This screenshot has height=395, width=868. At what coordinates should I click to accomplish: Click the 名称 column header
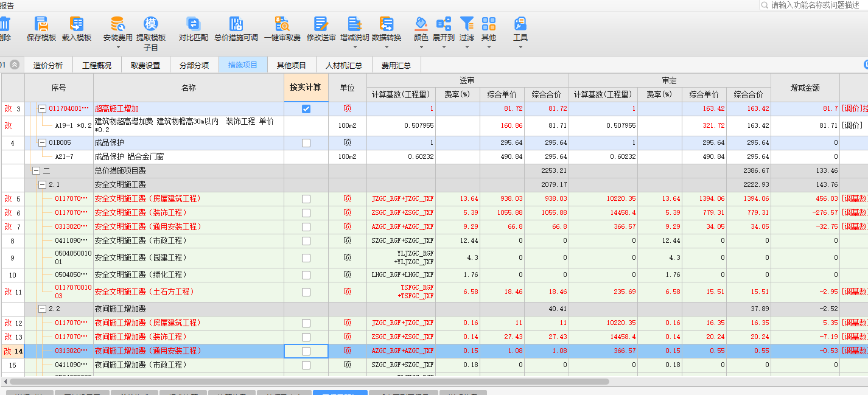(x=189, y=88)
